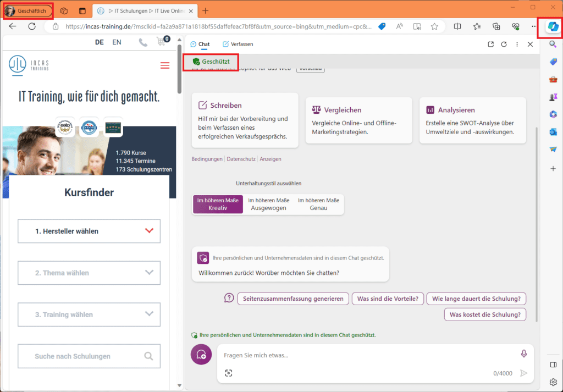The image size is (563, 392).
Task: Close the Copilot pane
Action: click(x=531, y=44)
